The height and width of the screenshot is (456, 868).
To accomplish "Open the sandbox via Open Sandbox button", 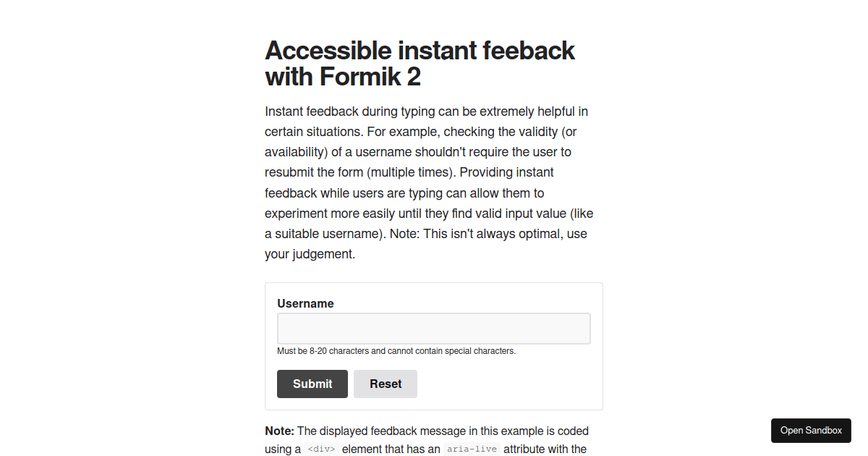I will point(811,431).
